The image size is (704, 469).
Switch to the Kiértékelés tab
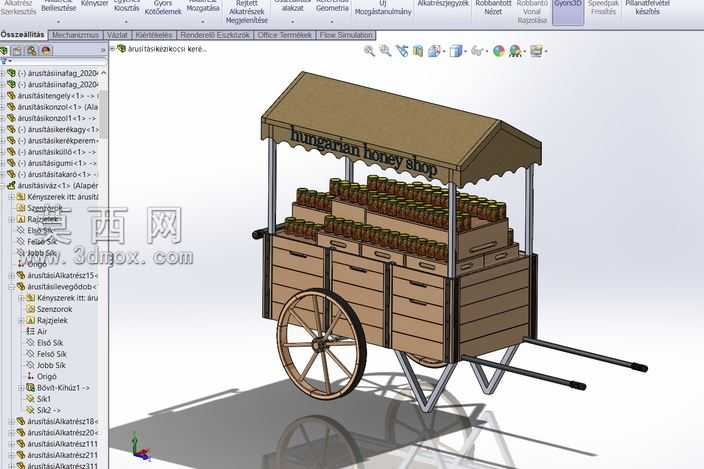pos(154,35)
